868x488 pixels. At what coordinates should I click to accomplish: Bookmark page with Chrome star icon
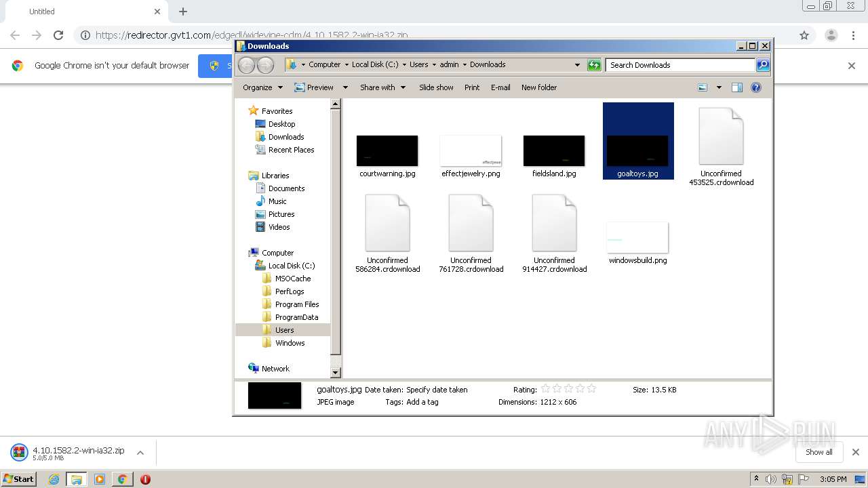804,35
